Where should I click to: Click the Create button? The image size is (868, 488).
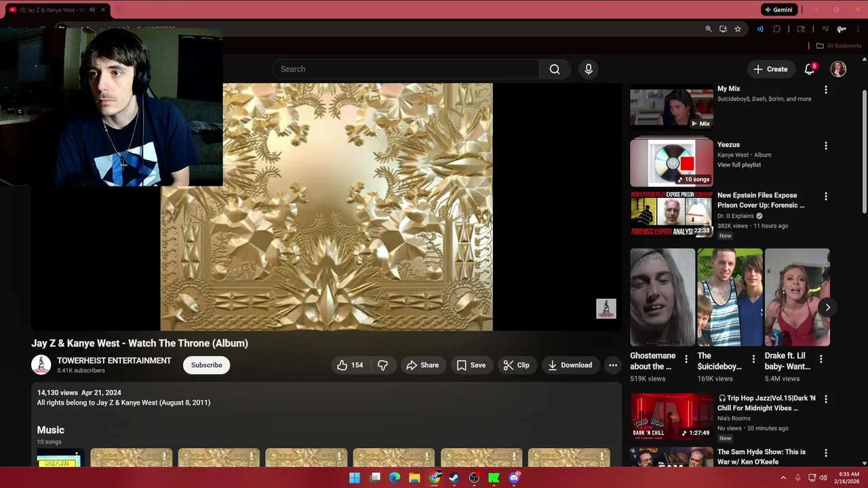click(x=770, y=69)
